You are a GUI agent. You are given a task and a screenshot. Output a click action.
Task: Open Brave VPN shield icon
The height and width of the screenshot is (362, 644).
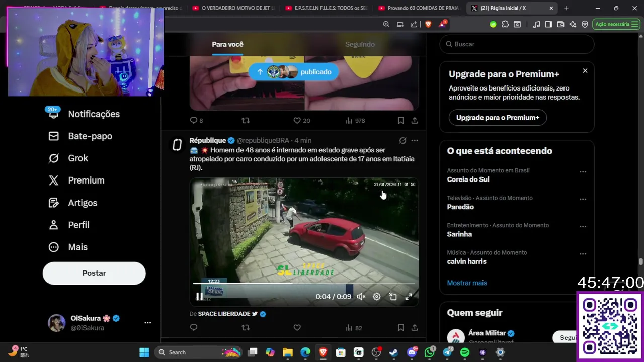click(x=585, y=24)
